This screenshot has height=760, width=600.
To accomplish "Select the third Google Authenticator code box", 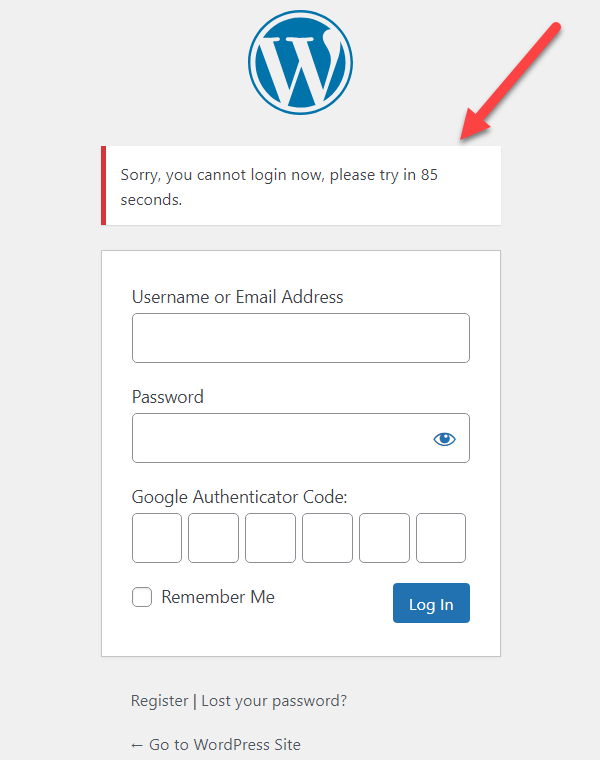I will (x=270, y=538).
